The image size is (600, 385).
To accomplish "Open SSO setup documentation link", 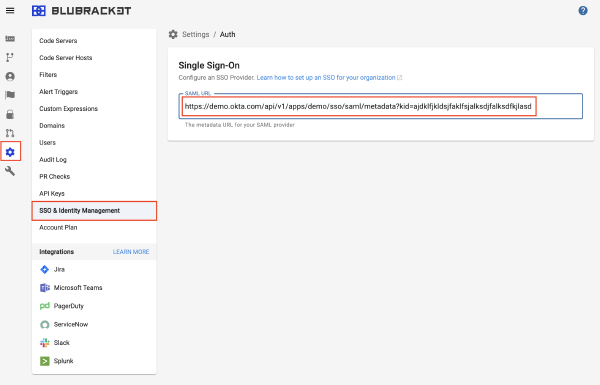I will click(x=326, y=78).
